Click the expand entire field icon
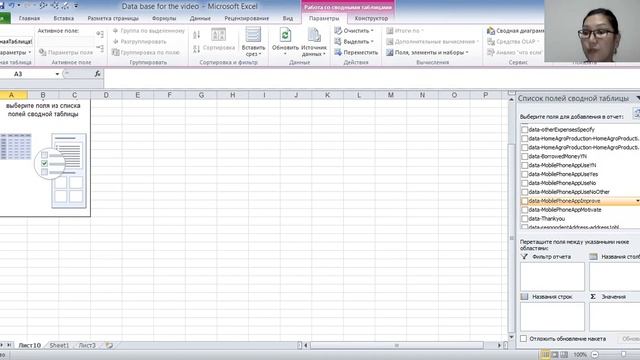 coord(100,34)
